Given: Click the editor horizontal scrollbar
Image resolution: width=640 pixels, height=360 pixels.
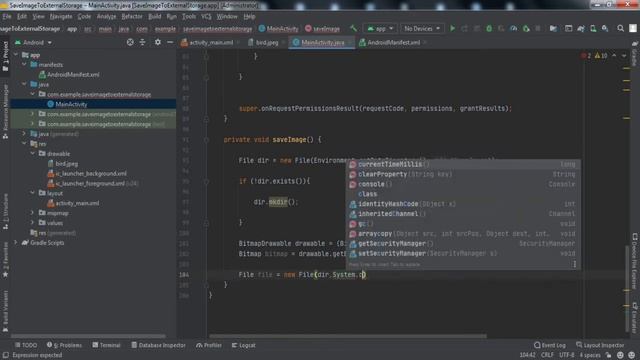Looking at the screenshot, I should pyautogui.click(x=348, y=336).
